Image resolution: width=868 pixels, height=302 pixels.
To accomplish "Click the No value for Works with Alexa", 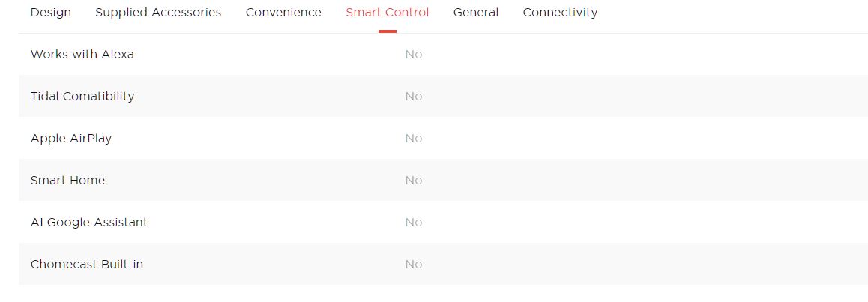I will click(x=413, y=55).
